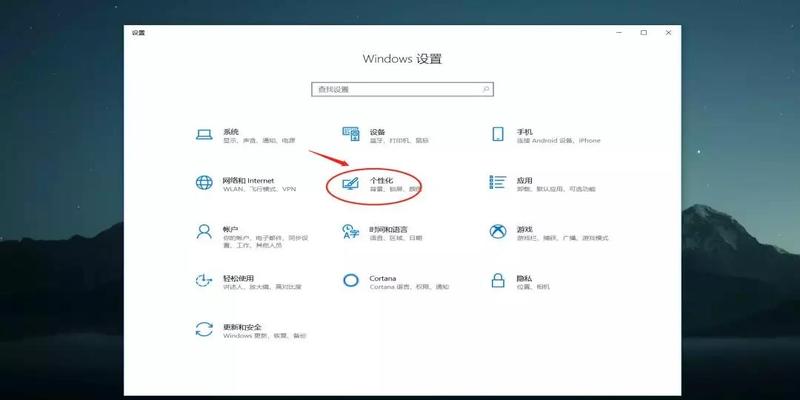
Task: Open the 更新和安全 sync arrows icon
Action: tap(204, 329)
